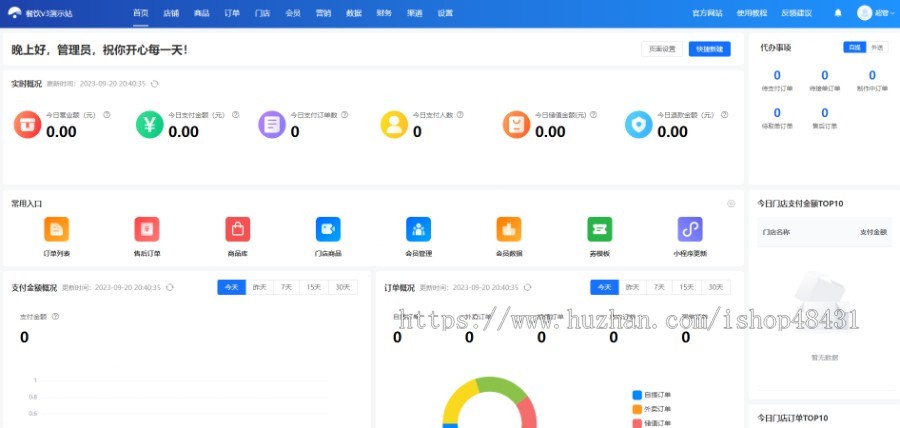The image size is (900, 428).
Task: Click the help icon beside 今日支付订单数
Action: (x=344, y=115)
